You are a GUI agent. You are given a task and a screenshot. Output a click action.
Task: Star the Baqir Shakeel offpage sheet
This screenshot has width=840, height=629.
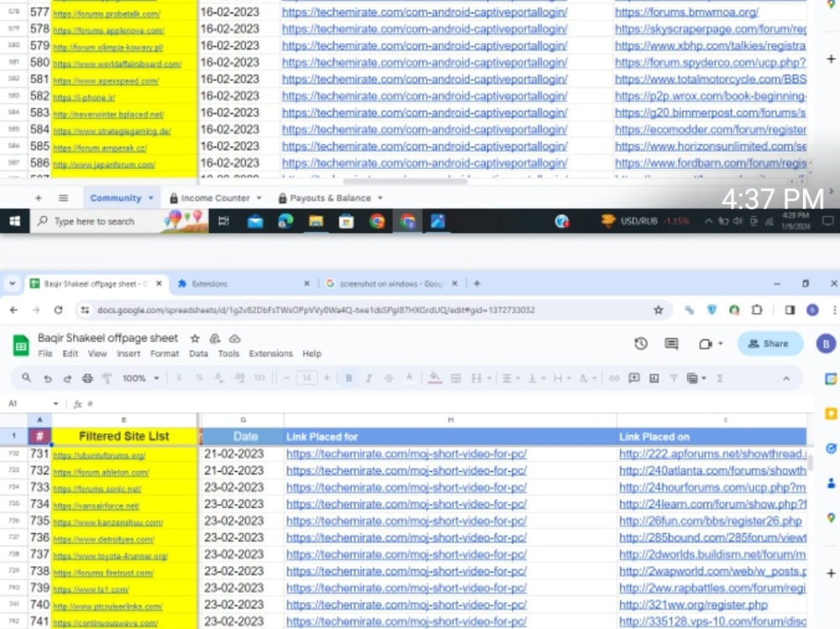click(x=195, y=338)
